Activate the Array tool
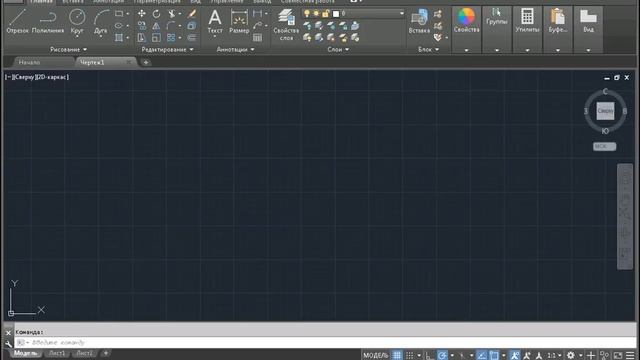640x360 pixels. [x=171, y=38]
